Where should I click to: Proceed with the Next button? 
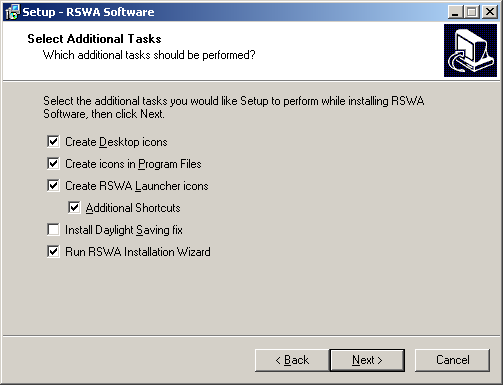[x=367, y=360]
